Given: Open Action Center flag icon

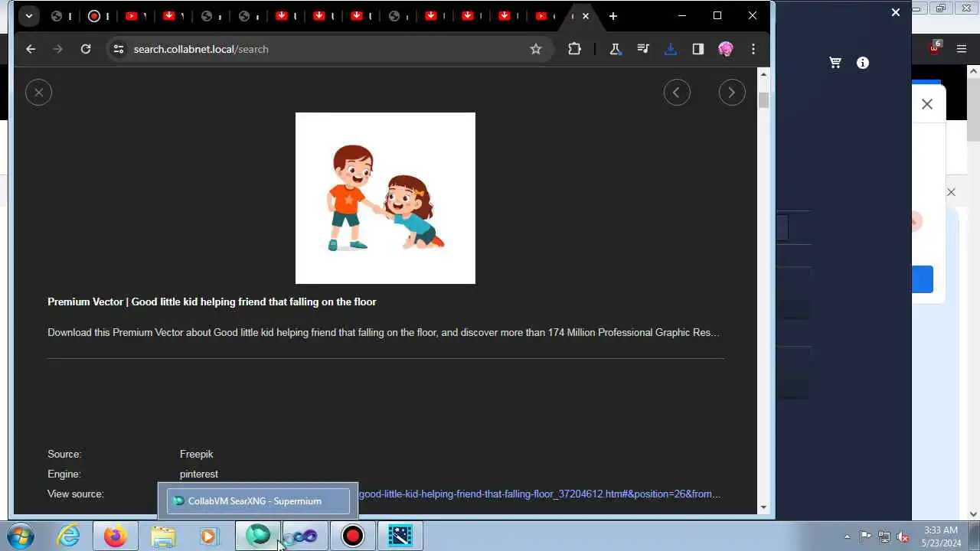Looking at the screenshot, I should (865, 536).
